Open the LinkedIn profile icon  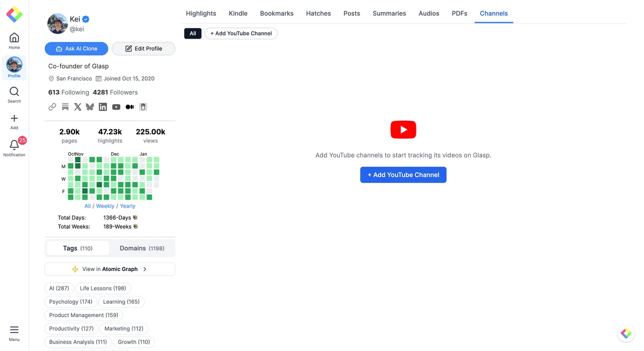click(103, 107)
